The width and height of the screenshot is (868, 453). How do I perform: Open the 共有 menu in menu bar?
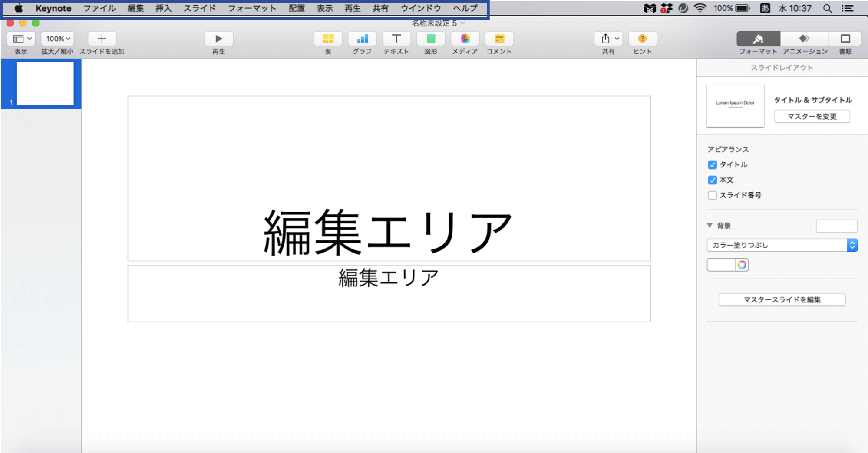click(x=380, y=8)
